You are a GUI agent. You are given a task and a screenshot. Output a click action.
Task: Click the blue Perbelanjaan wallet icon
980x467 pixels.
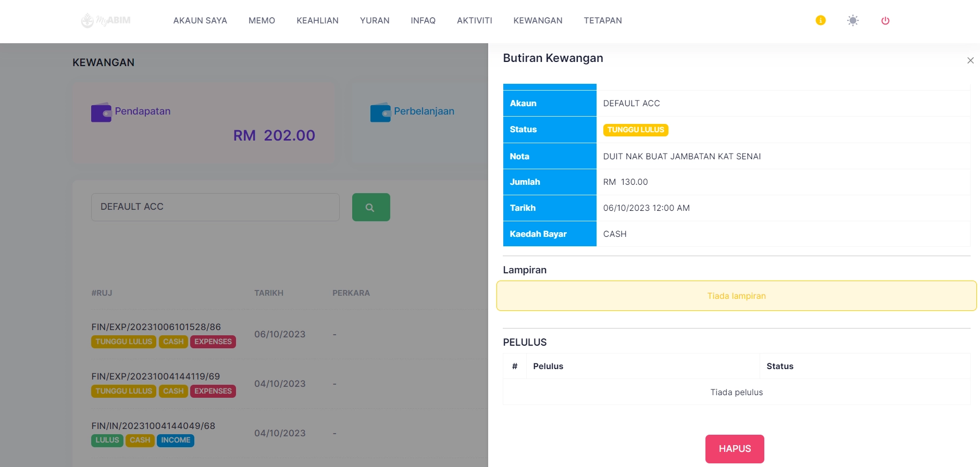(380, 112)
